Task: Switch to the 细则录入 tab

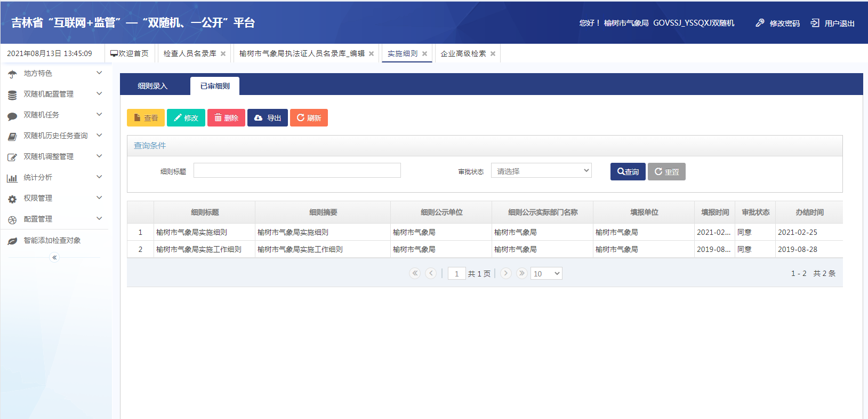Action: [152, 86]
